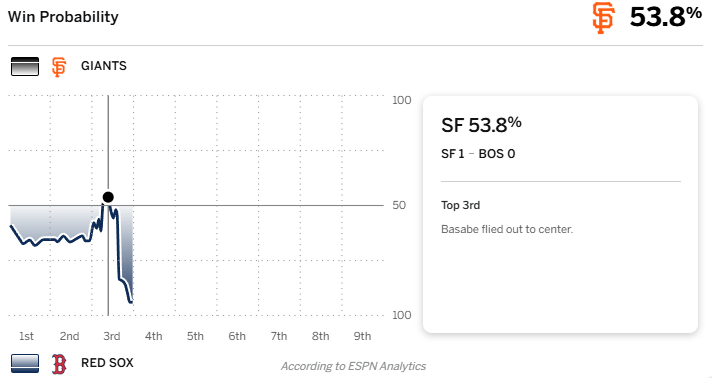Screen dimensions: 712x378
Task: Click the 4th inning axis label
Action: (x=153, y=336)
